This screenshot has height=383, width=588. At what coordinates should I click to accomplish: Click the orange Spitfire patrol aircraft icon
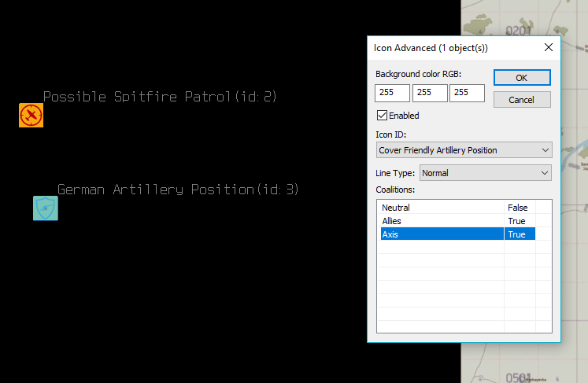pos(31,116)
